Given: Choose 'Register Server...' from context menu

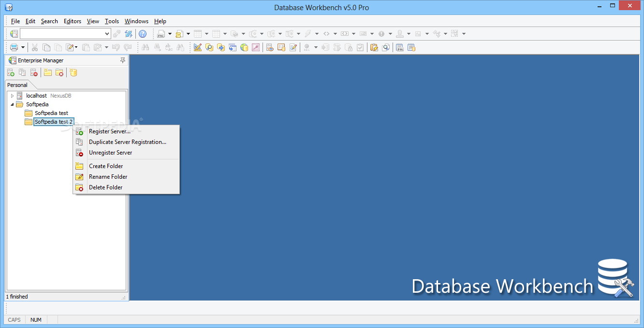Looking at the screenshot, I should coord(126,131).
